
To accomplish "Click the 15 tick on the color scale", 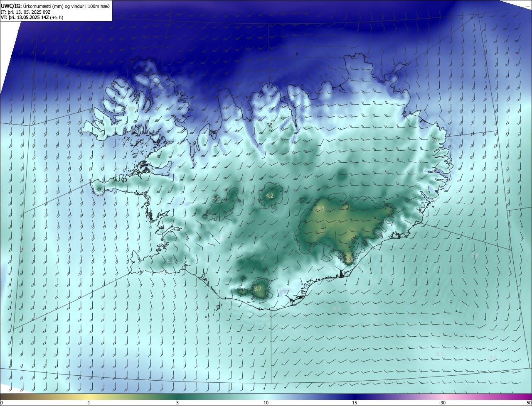I will [x=355, y=403].
